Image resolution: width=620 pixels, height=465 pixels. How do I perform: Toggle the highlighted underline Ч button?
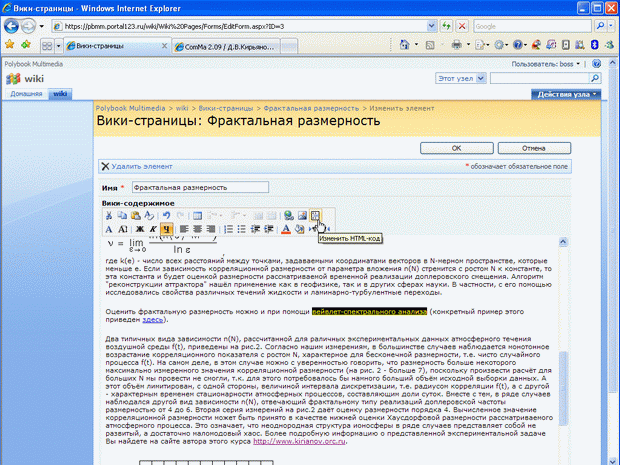point(166,229)
